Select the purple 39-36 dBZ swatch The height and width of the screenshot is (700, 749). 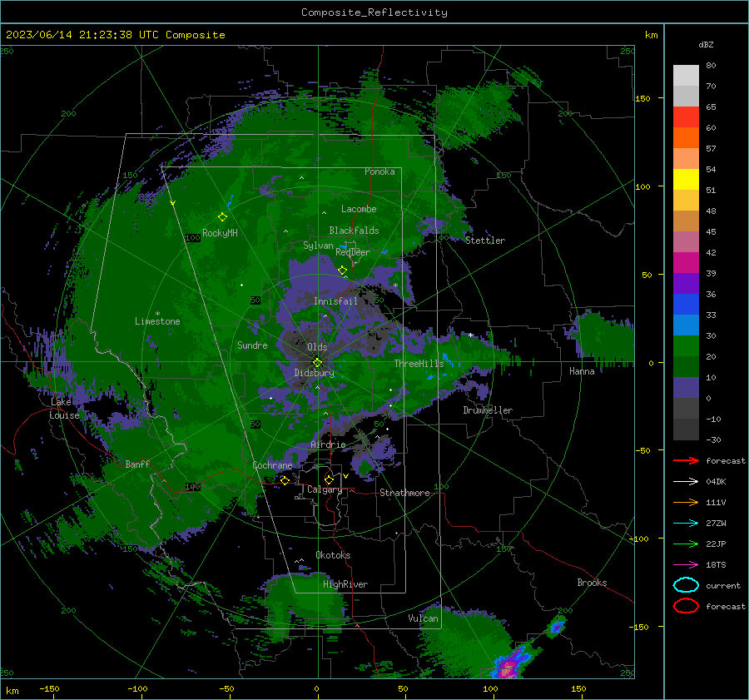pos(686,283)
